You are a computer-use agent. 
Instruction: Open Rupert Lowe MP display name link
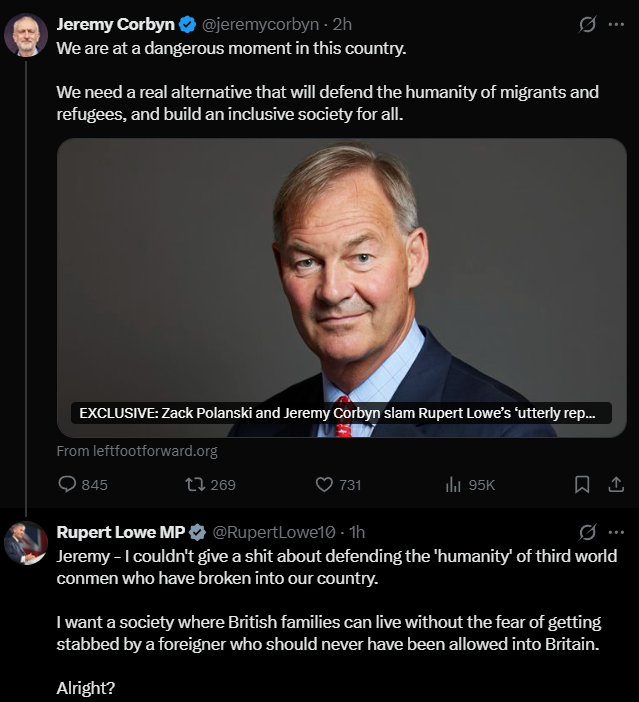(x=120, y=532)
